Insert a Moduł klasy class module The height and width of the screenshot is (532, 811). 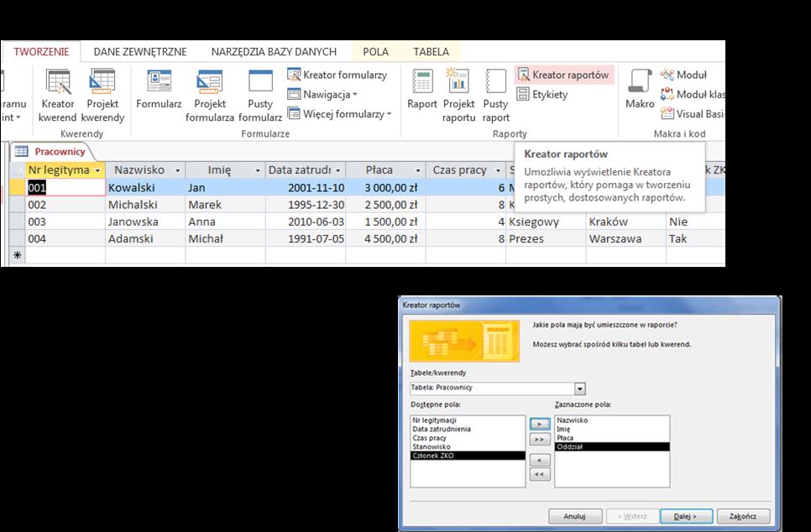693,95
